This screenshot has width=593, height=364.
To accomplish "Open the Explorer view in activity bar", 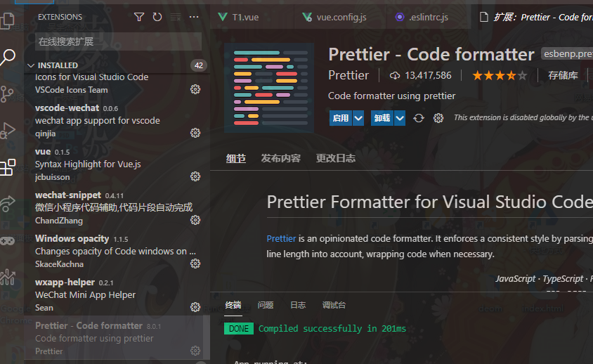I will (7, 21).
